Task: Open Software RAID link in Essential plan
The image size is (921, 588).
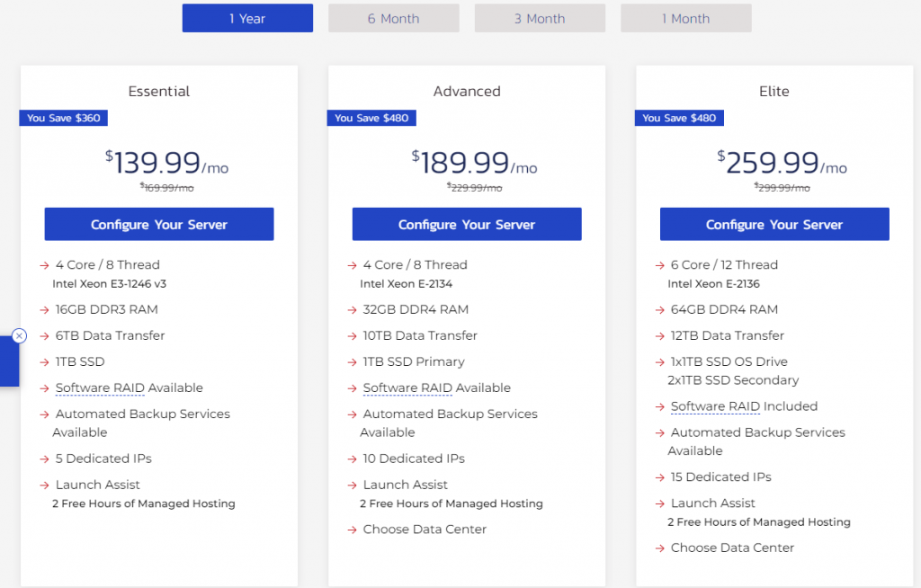Action: (100, 388)
